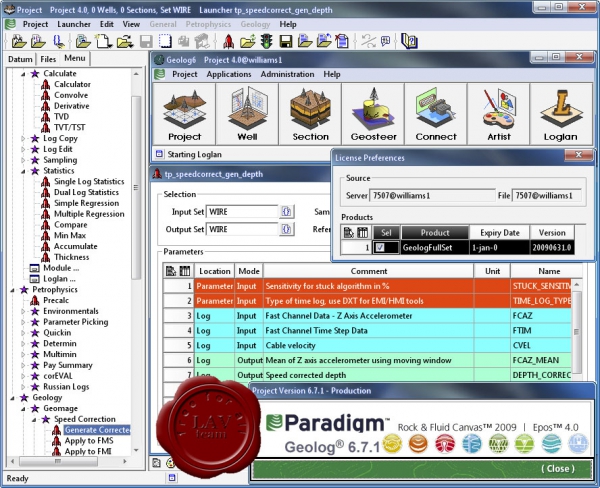Viewport: 600px width, 488px height.
Task: Select the FCAZ_MEAN name cell
Action: [541, 360]
